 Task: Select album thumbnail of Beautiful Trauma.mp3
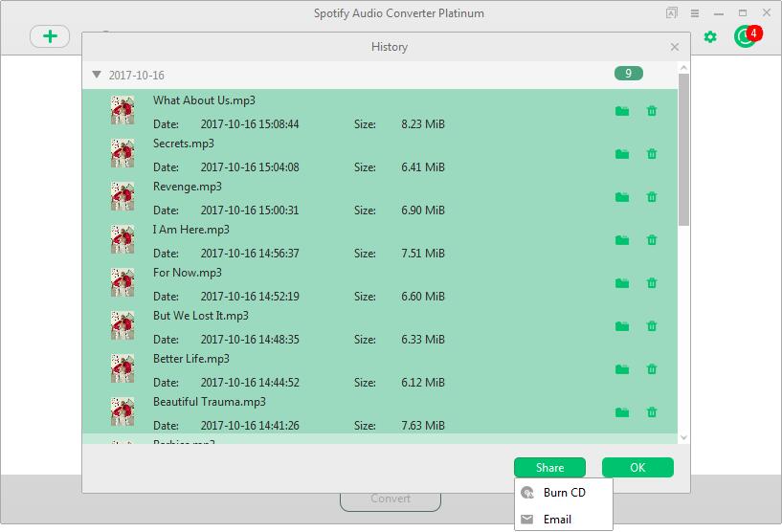123,411
